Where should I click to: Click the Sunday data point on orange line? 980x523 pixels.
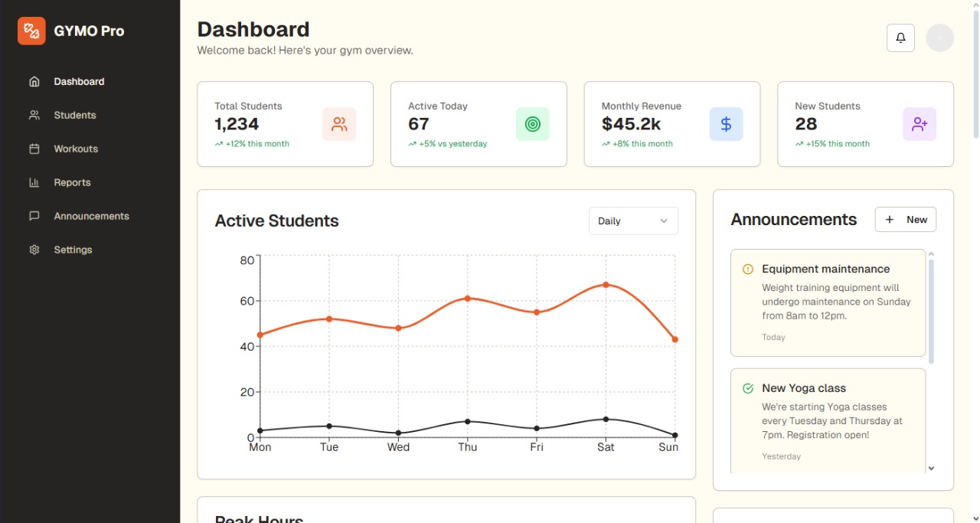pos(675,339)
